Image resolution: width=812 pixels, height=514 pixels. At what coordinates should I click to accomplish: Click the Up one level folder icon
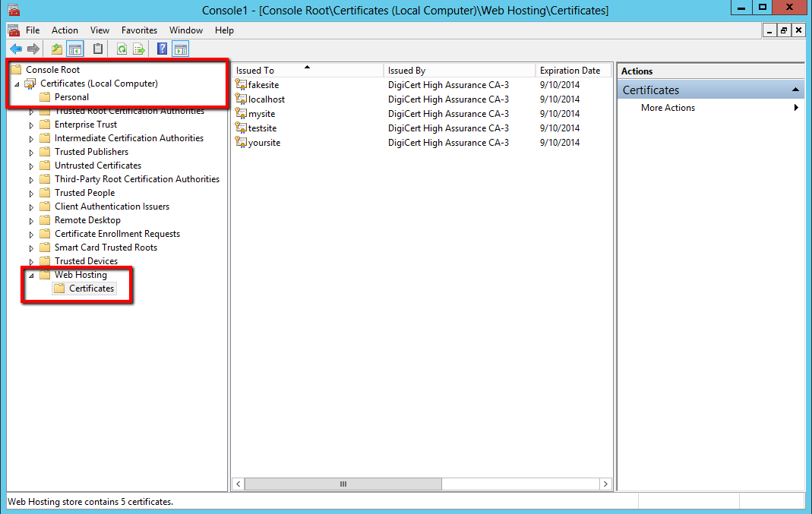(x=57, y=49)
